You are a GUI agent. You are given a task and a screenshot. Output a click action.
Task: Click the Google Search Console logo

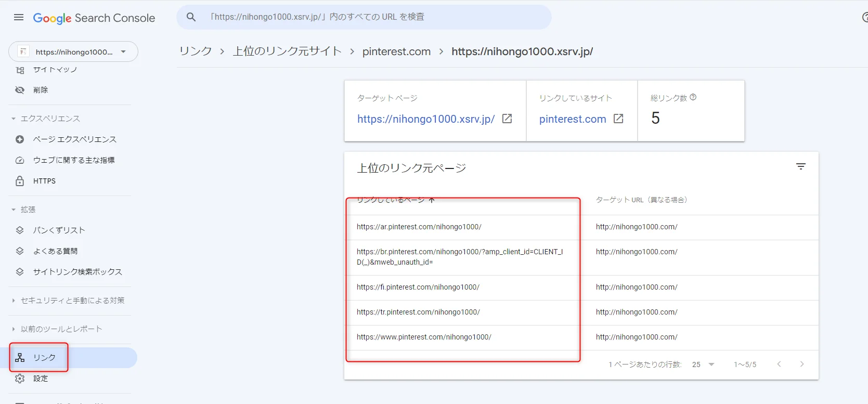coord(94,18)
